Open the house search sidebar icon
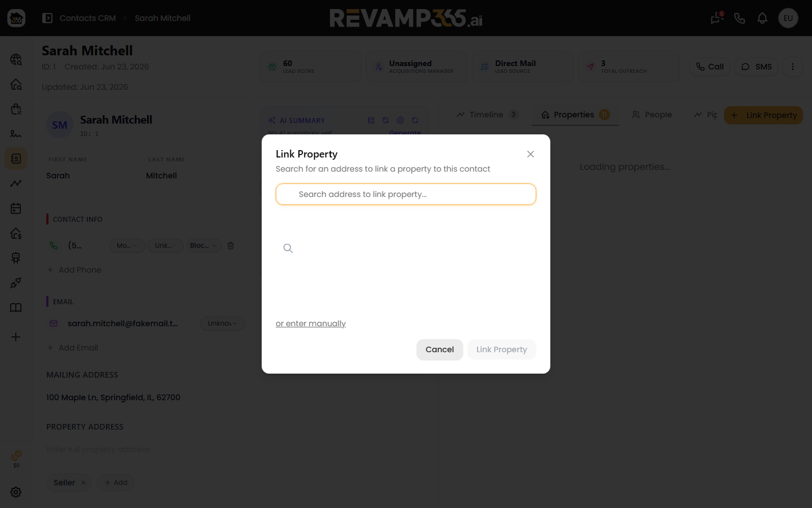The image size is (812, 508). (x=16, y=84)
